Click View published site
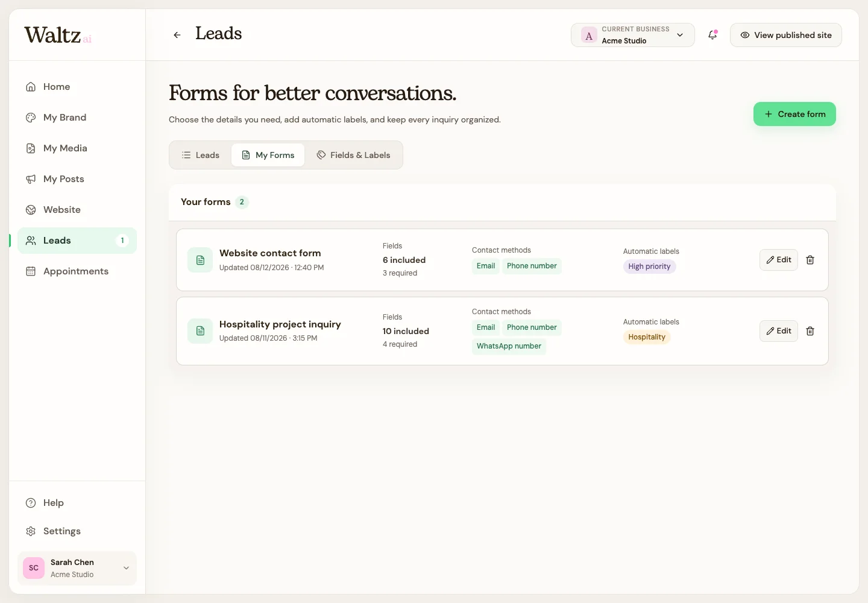The image size is (868, 603). click(x=786, y=35)
